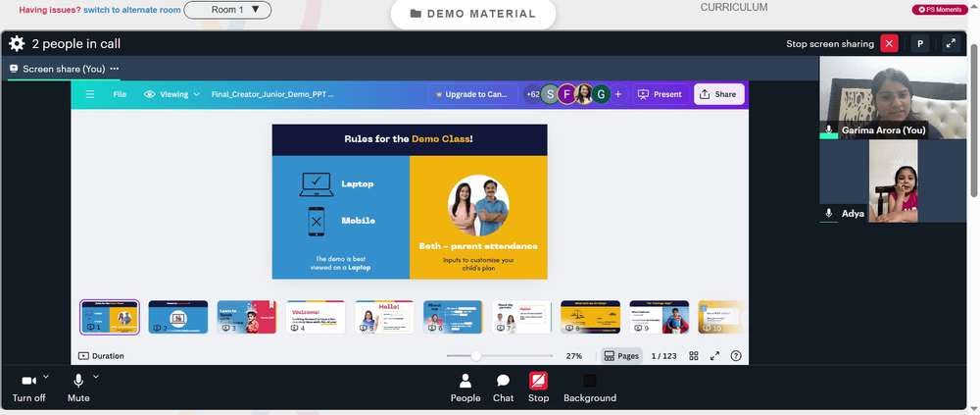
Task: Select page 10 thumbnail
Action: [x=722, y=317]
